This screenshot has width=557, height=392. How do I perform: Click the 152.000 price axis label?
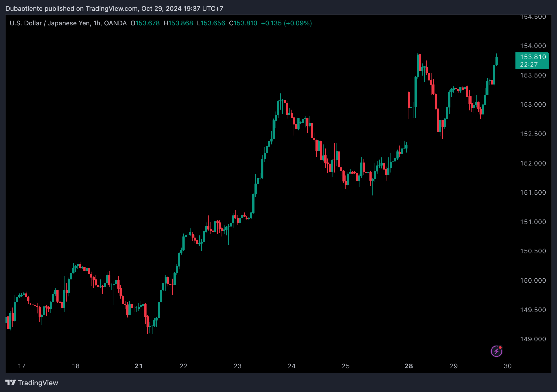[533, 163]
